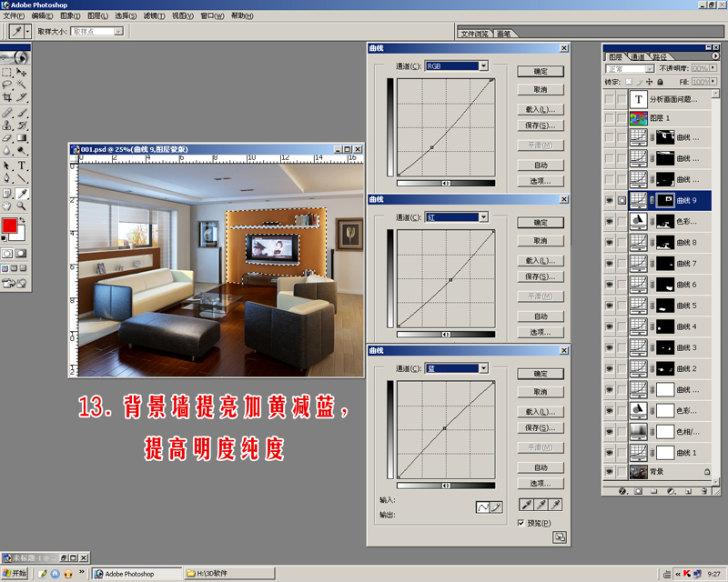Open the 取样大小 sample size dropdown

(x=119, y=31)
